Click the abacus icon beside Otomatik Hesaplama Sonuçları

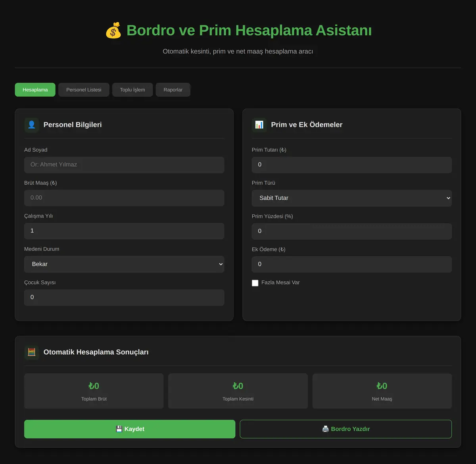(32, 352)
